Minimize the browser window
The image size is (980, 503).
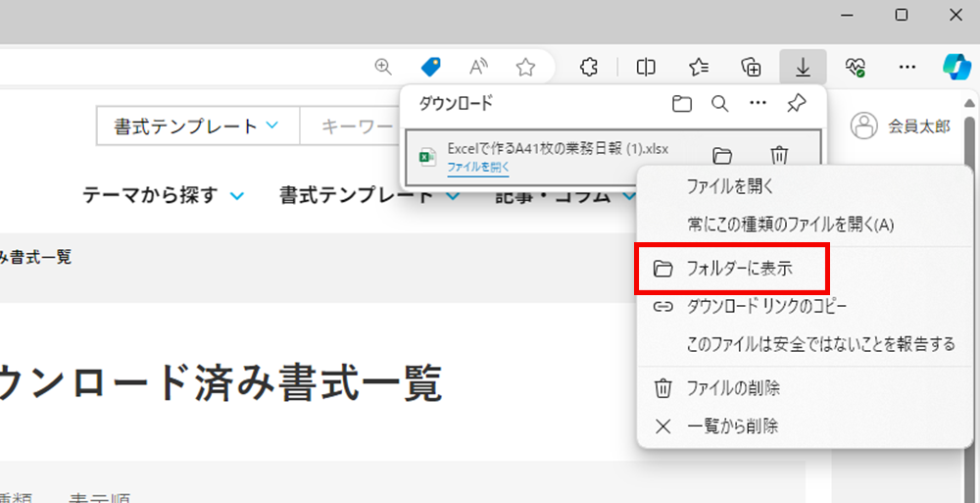(847, 15)
